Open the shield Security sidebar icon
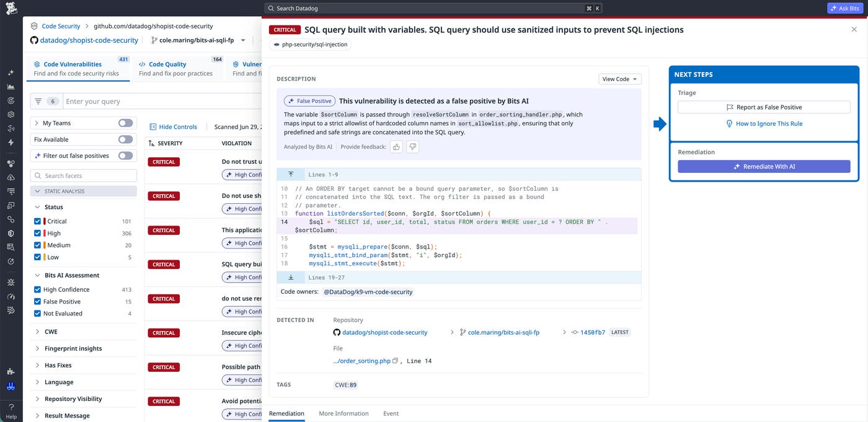868x422 pixels. [x=11, y=234]
